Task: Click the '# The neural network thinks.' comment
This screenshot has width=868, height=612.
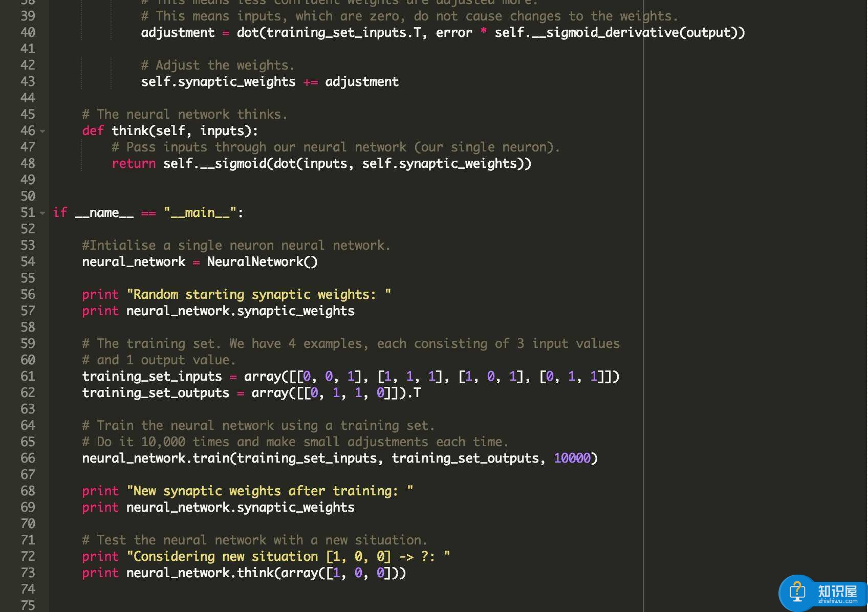Action: click(185, 114)
